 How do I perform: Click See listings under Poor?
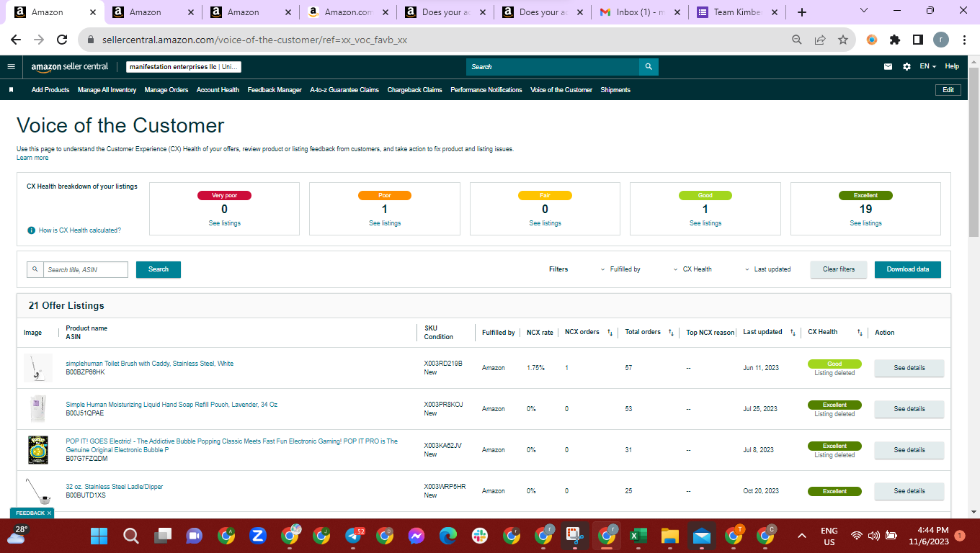(x=385, y=223)
